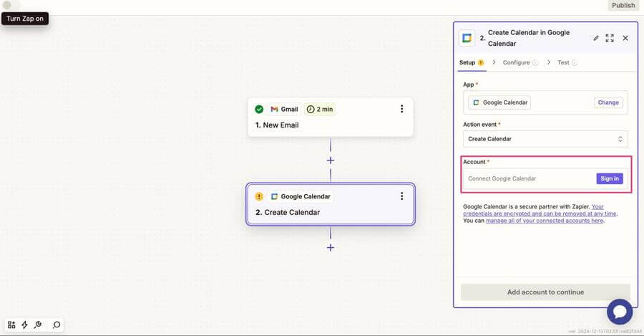The image size is (644, 336).
Task: Add a step after Create Calendar
Action: point(330,248)
